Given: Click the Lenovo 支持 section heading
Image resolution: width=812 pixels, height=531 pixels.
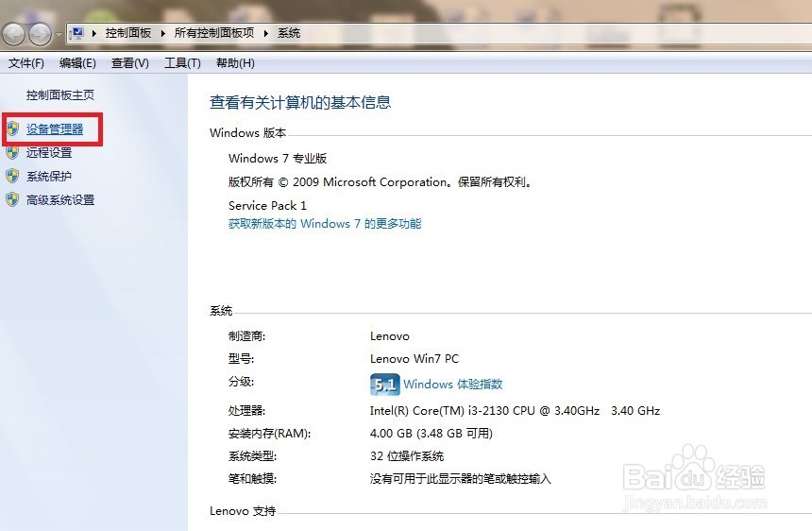Looking at the screenshot, I should 243,511.
